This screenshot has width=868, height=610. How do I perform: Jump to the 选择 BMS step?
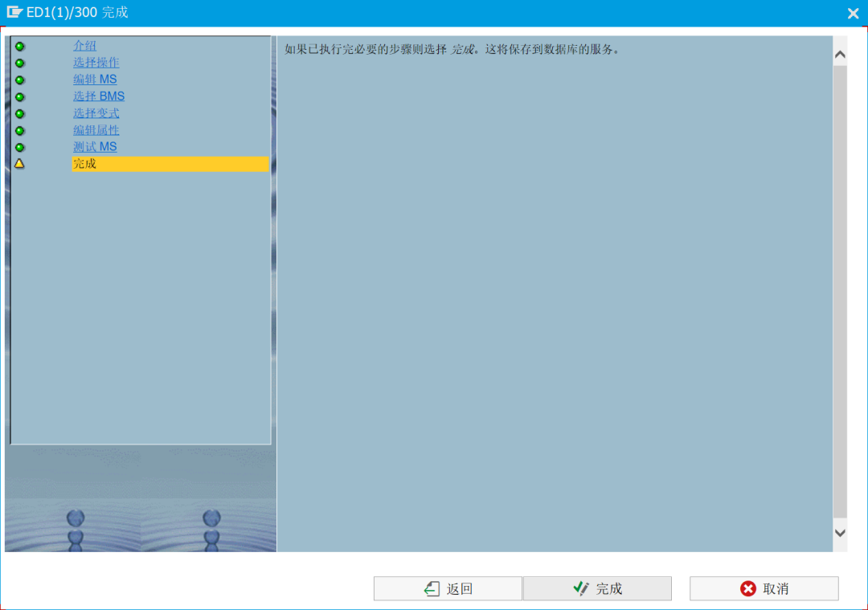[99, 96]
